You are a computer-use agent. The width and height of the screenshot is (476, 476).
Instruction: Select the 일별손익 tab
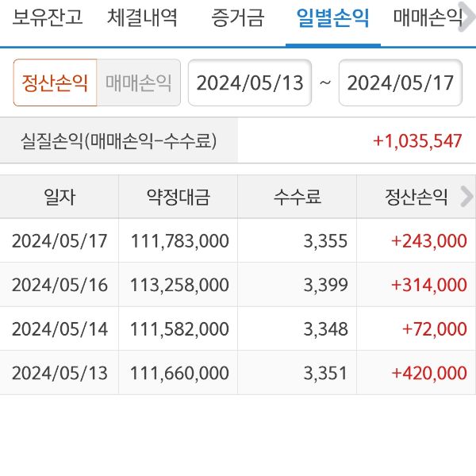point(332,17)
